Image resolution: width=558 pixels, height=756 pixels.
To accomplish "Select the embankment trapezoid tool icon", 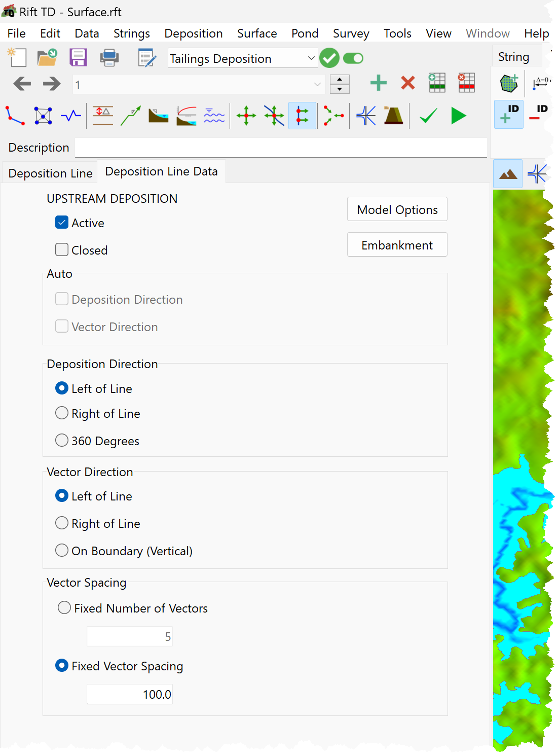I will tap(393, 116).
